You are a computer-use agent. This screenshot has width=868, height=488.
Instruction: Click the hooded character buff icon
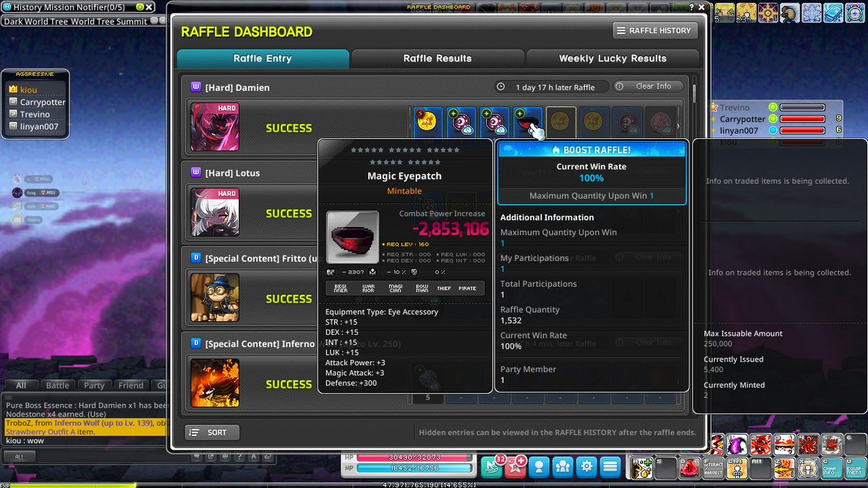point(790,12)
